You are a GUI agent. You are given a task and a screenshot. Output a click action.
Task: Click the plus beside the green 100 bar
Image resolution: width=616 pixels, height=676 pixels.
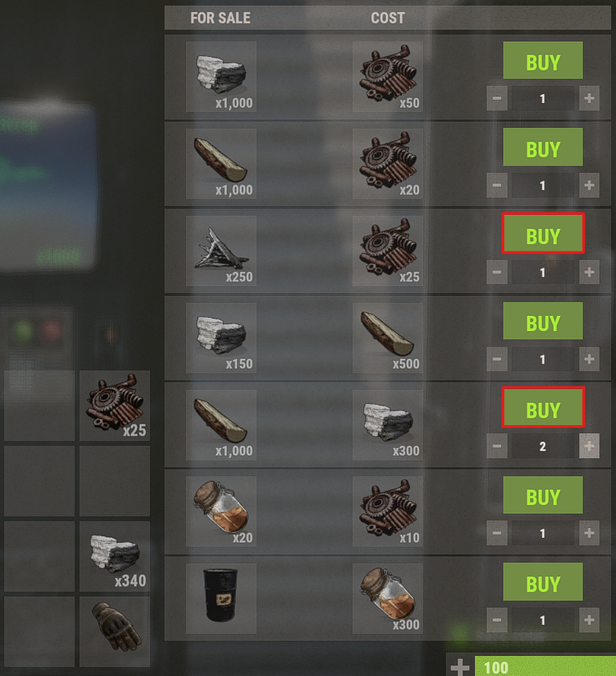[x=460, y=666]
